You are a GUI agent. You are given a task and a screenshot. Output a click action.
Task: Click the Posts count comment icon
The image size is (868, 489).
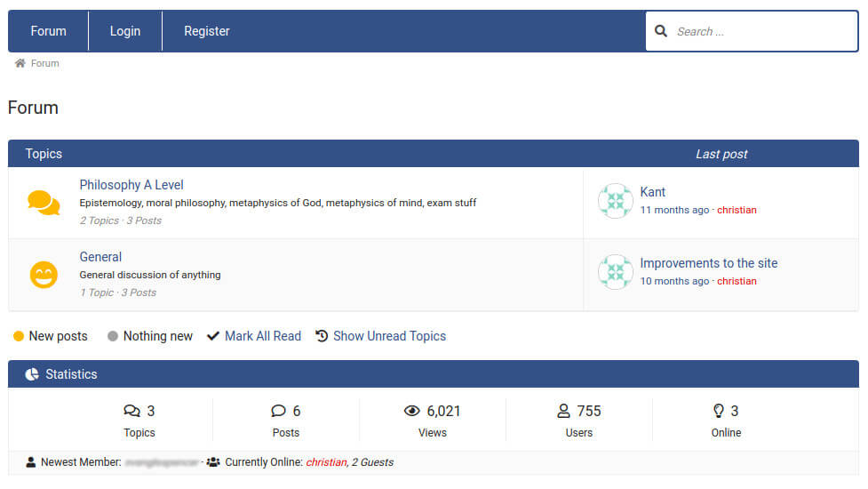click(x=278, y=411)
